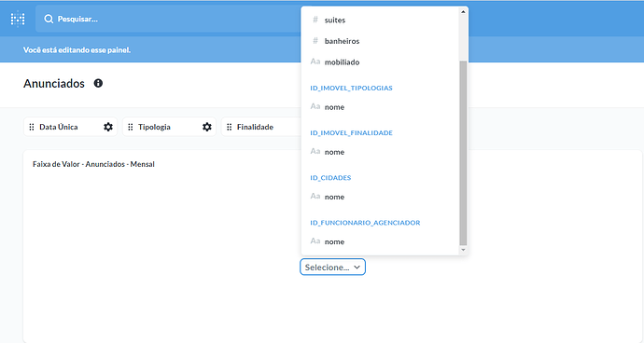Open the Anunciados info icon
This screenshot has height=343, width=644.
point(98,83)
